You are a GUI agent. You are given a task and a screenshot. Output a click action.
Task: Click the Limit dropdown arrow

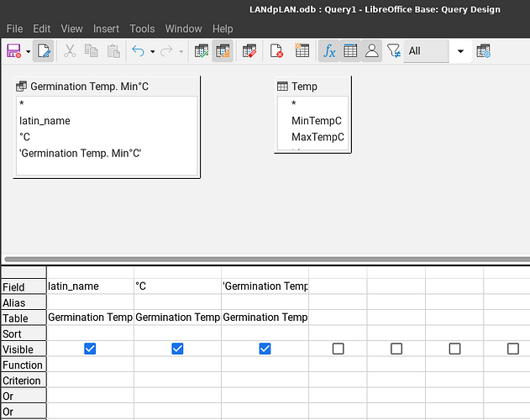tap(460, 51)
